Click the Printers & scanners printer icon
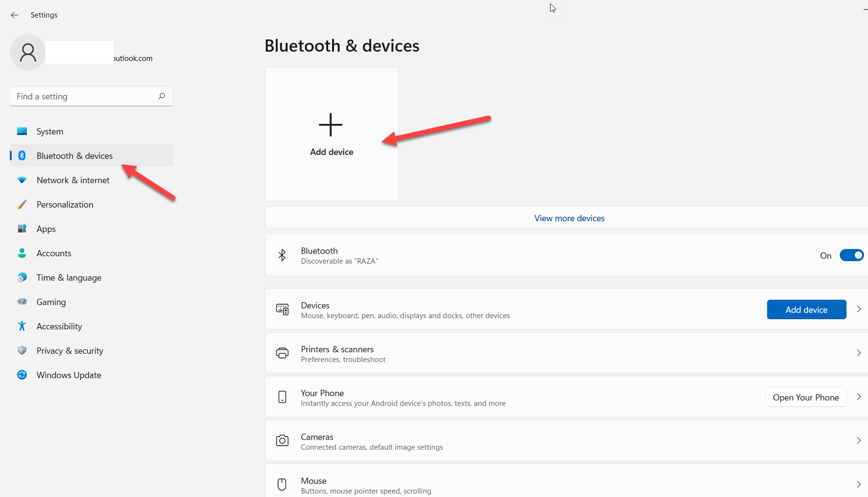This screenshot has height=497, width=868. [x=282, y=353]
